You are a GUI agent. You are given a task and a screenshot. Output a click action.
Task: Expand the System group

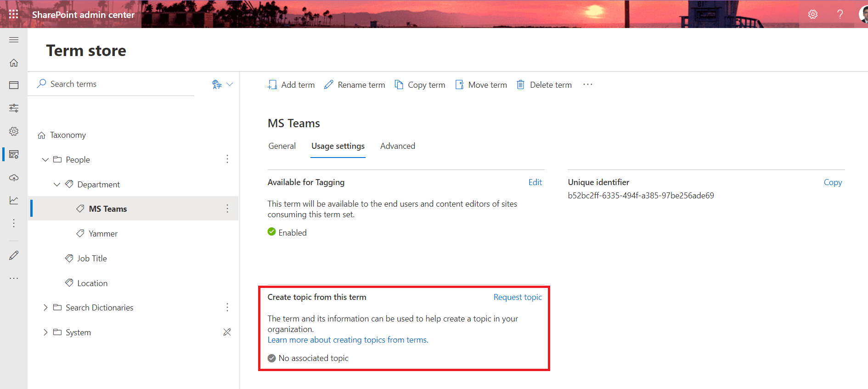pyautogui.click(x=45, y=333)
